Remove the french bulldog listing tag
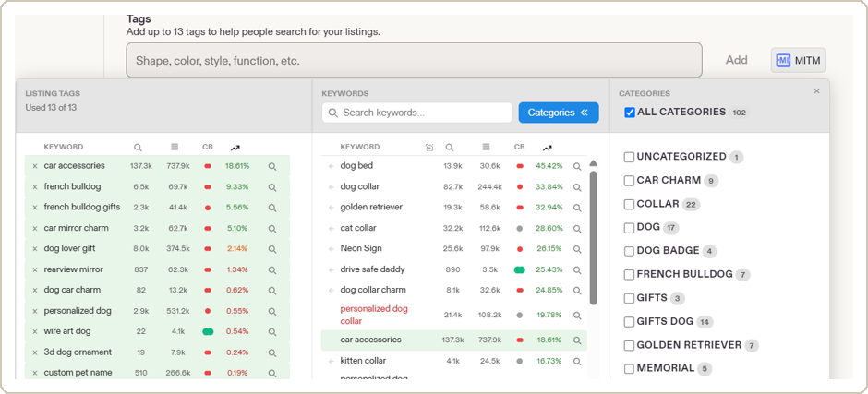This screenshot has width=868, height=394. pos(35,187)
